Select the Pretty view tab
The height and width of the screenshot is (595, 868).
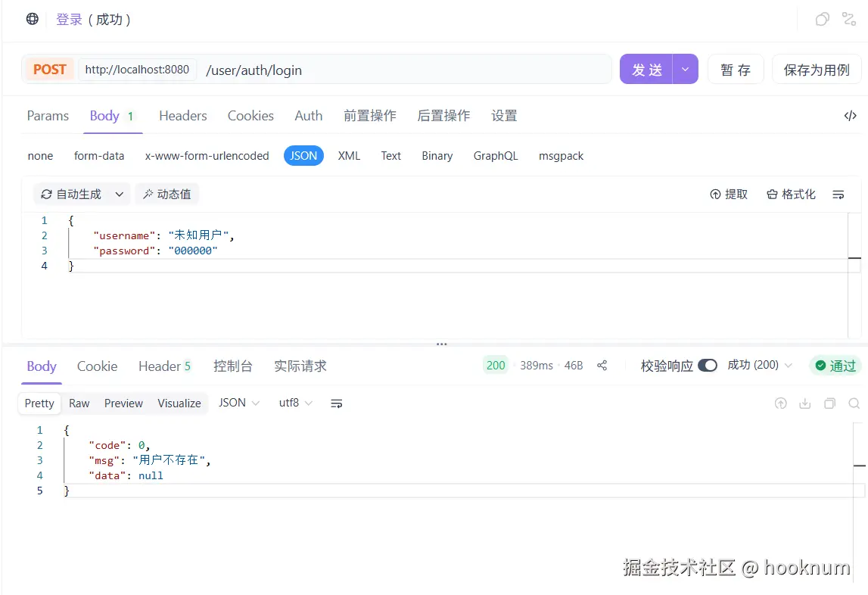[x=39, y=403]
